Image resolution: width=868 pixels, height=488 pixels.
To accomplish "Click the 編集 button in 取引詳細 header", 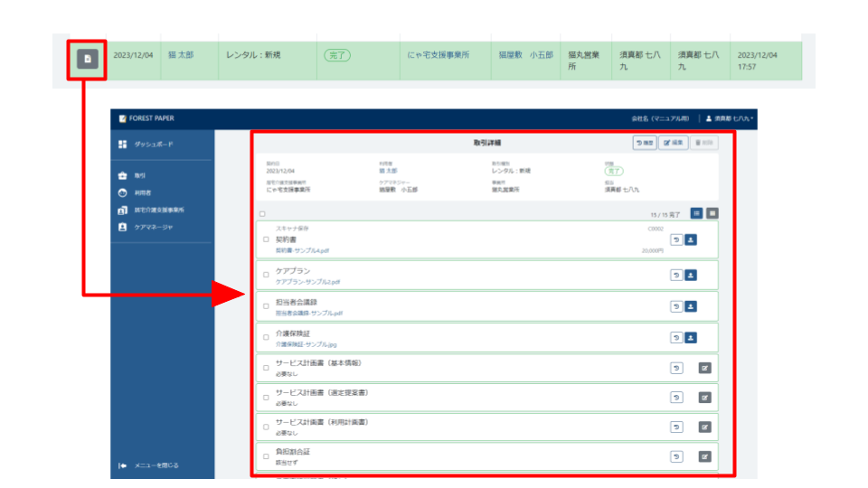I will (672, 142).
